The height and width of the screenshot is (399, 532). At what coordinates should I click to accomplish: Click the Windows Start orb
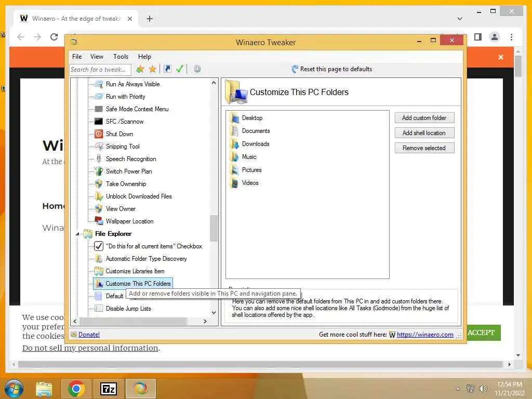14,389
